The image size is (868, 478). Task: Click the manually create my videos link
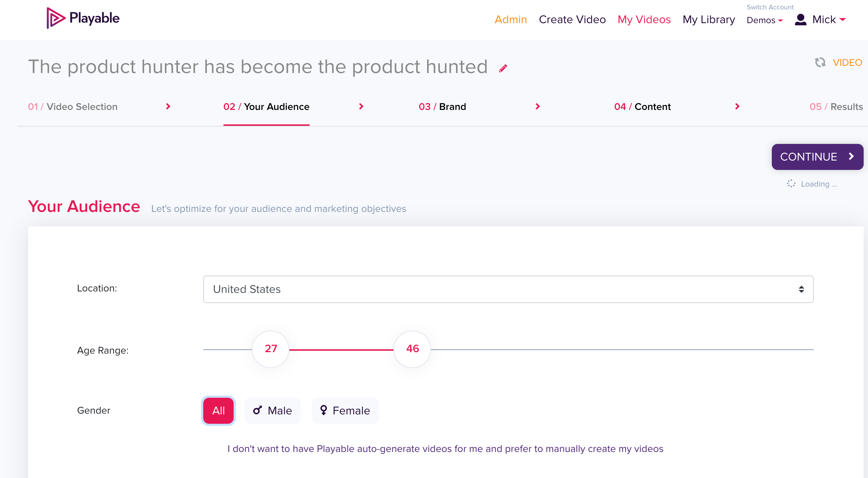click(x=445, y=449)
